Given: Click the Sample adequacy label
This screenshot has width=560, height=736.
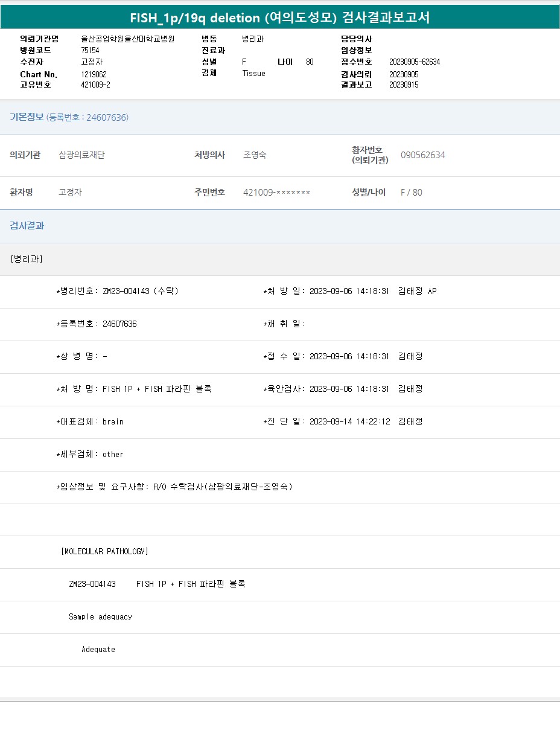Looking at the screenshot, I should [100, 616].
